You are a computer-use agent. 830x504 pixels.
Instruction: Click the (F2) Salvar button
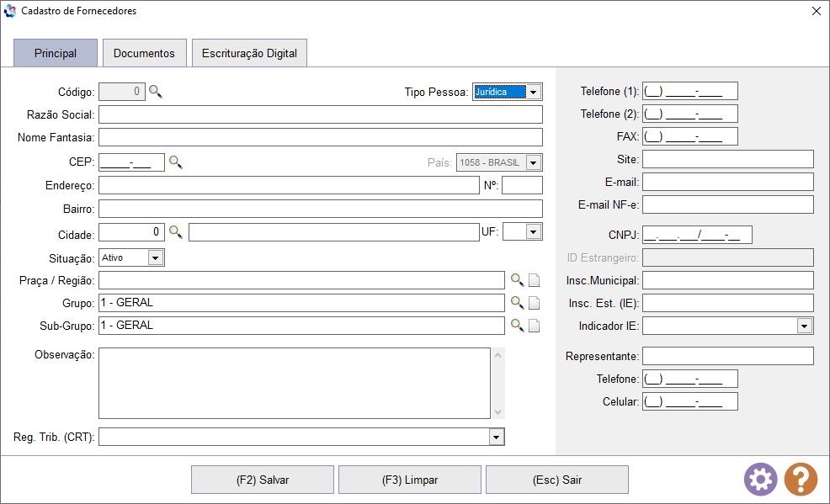pyautogui.click(x=263, y=480)
